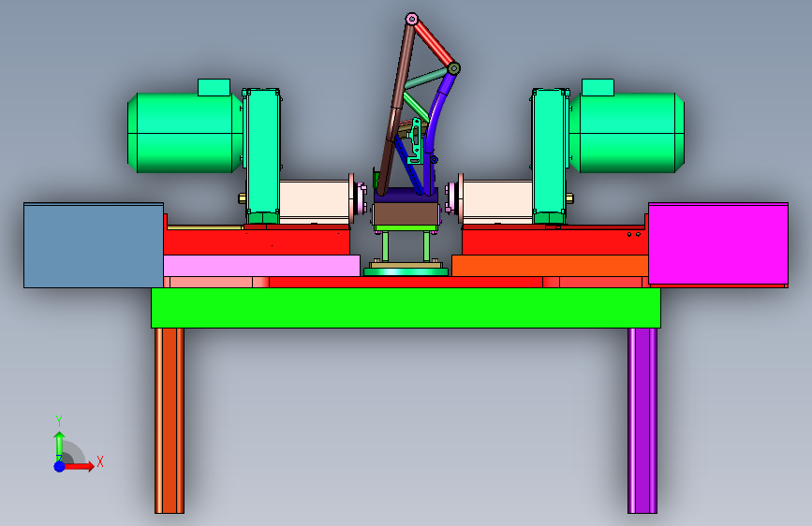
Task: Select the olive ring joint on frame right
Action: point(453,67)
